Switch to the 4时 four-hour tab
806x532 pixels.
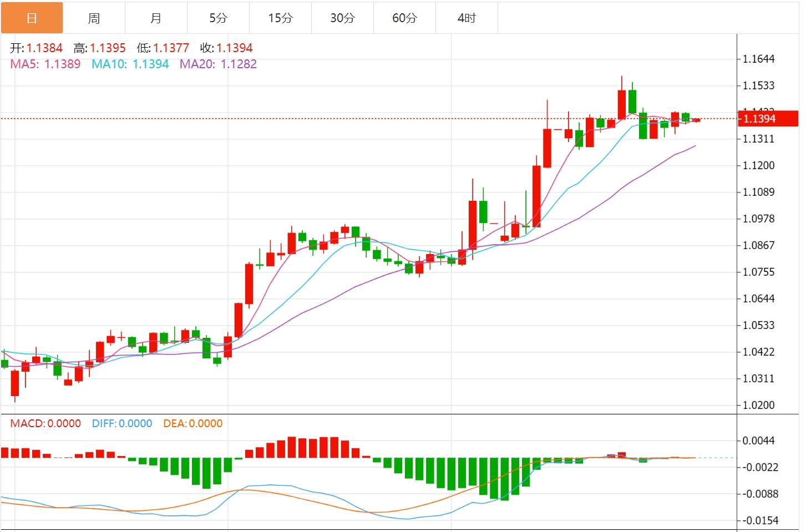pyautogui.click(x=467, y=18)
